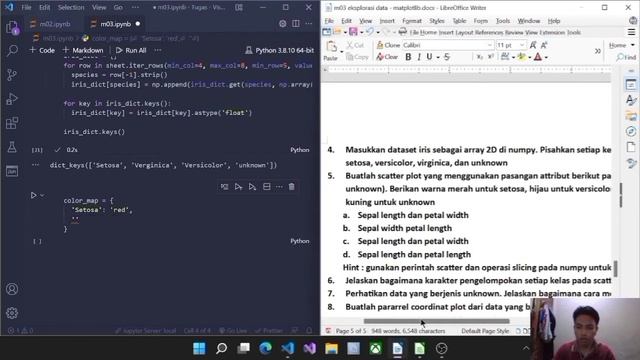Screen dimensions: 640x360
Task: Open Writer sidebar Properties deck
Action: (631, 84)
